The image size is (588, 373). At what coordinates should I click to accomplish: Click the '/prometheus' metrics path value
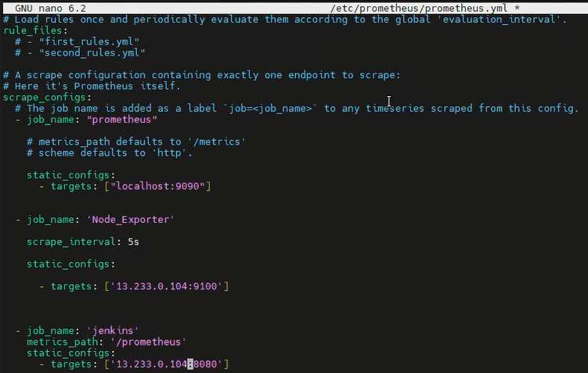coord(148,343)
